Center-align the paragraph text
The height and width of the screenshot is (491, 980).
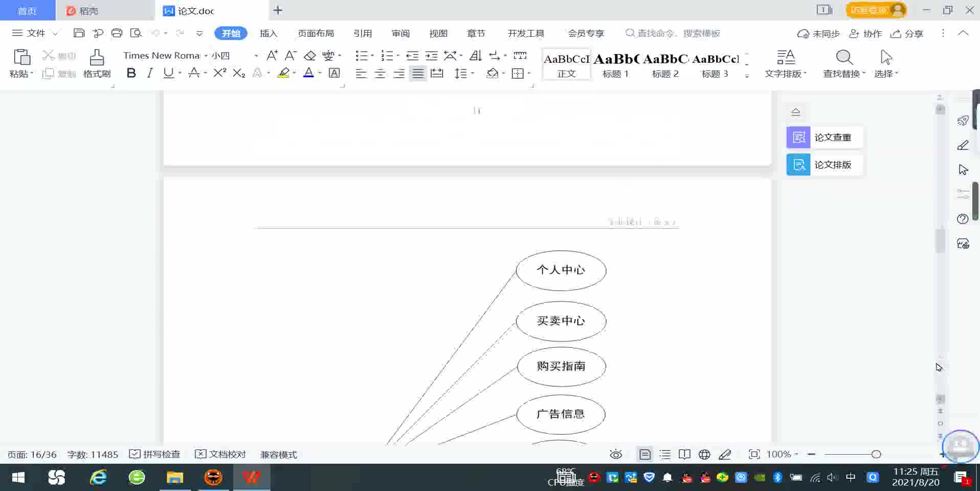[x=380, y=74]
